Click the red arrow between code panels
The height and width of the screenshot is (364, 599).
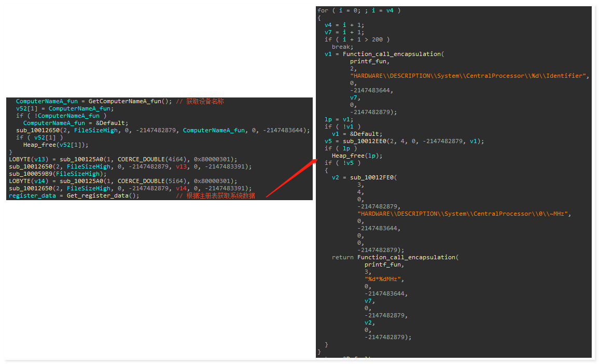coord(291,178)
